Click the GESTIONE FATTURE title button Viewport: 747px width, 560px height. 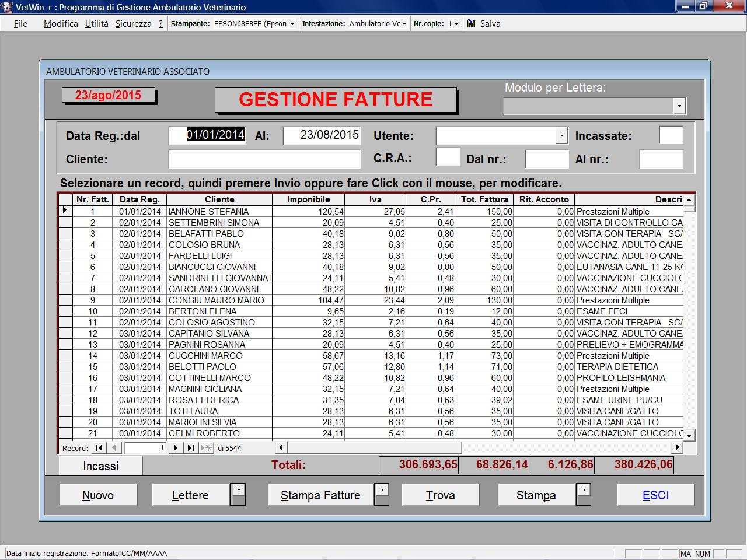pos(336,100)
